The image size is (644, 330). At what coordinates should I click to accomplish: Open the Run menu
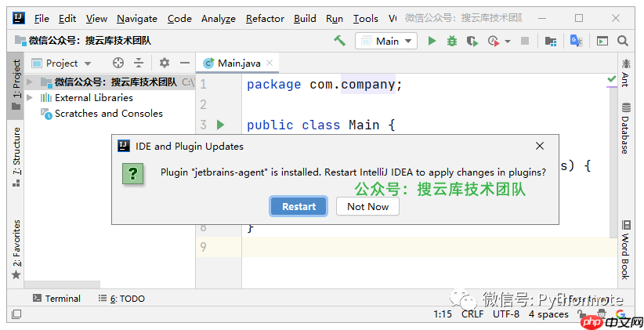point(335,19)
